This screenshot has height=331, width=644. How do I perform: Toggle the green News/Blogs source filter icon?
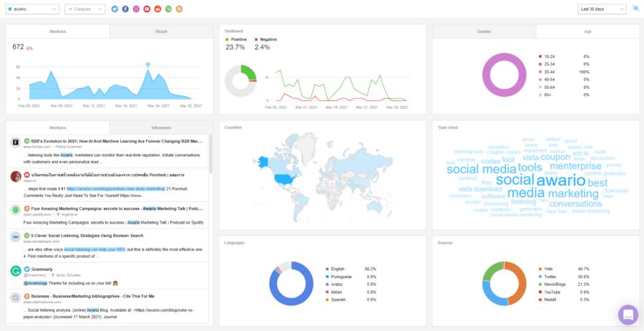168,9
